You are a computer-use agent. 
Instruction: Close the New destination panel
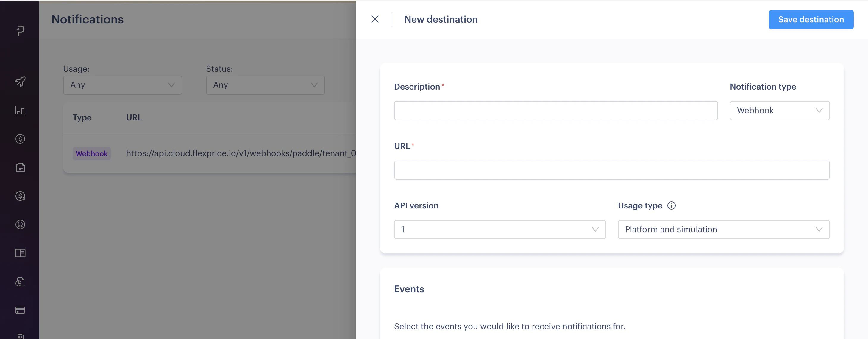[375, 19]
